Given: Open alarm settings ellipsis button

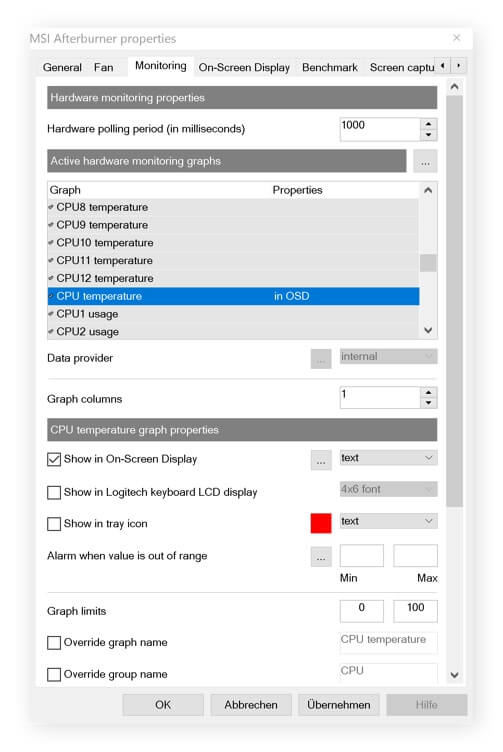Looking at the screenshot, I should pos(321,556).
